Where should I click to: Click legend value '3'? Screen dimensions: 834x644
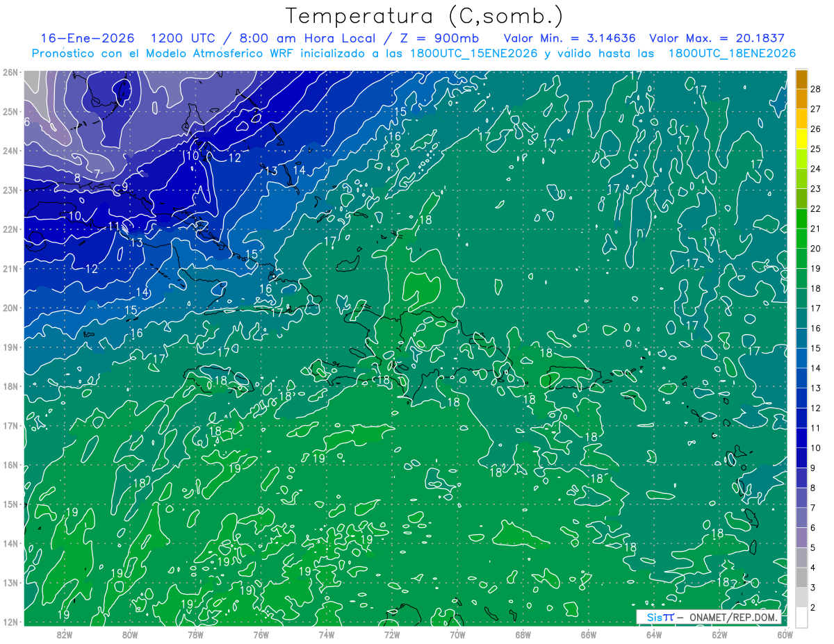coord(813,588)
